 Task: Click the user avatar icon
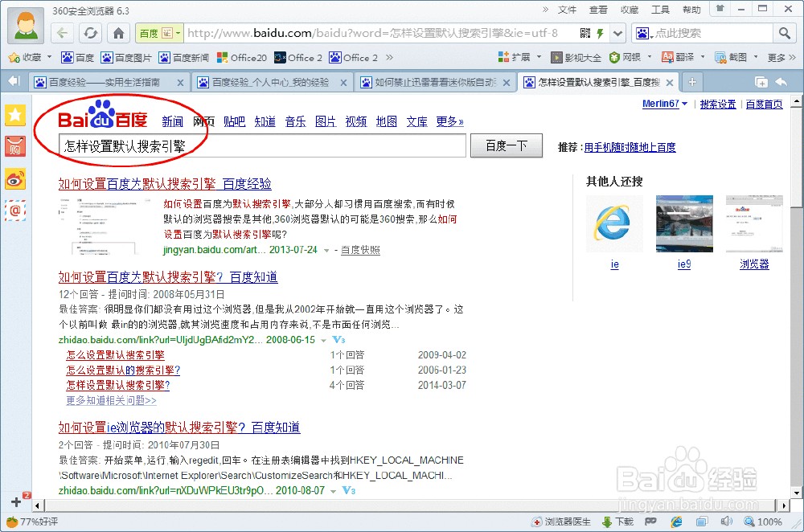click(x=26, y=25)
